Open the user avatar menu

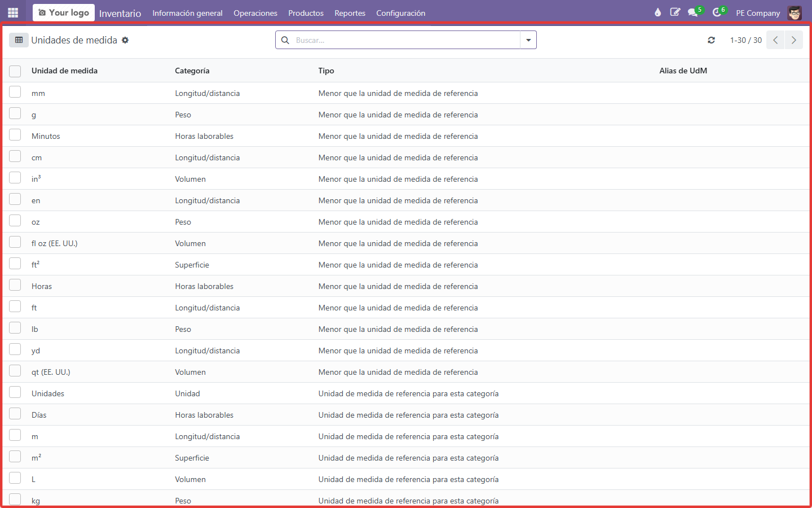(795, 12)
